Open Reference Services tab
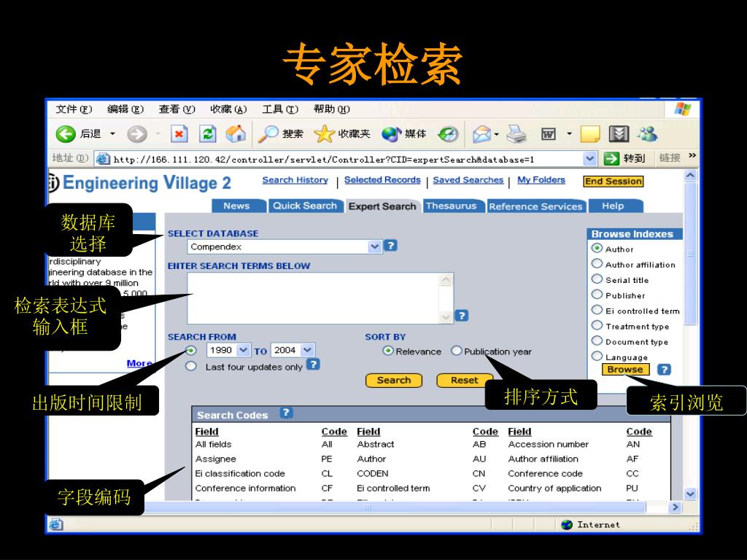Screen dimensions: 747x560 pyautogui.click(x=535, y=206)
